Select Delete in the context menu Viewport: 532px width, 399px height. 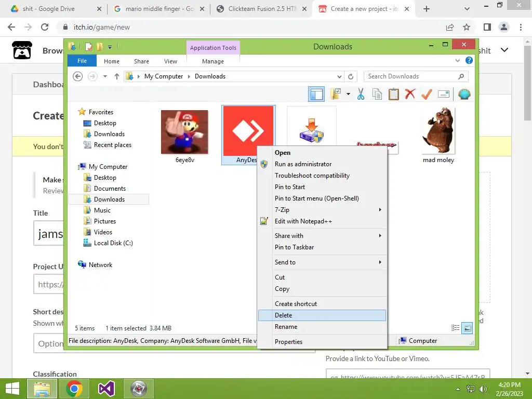point(322,315)
